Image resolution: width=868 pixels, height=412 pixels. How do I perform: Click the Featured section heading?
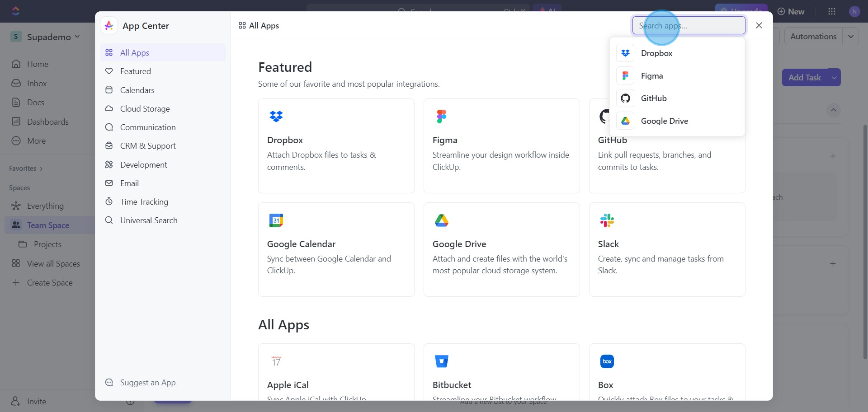[285, 67]
